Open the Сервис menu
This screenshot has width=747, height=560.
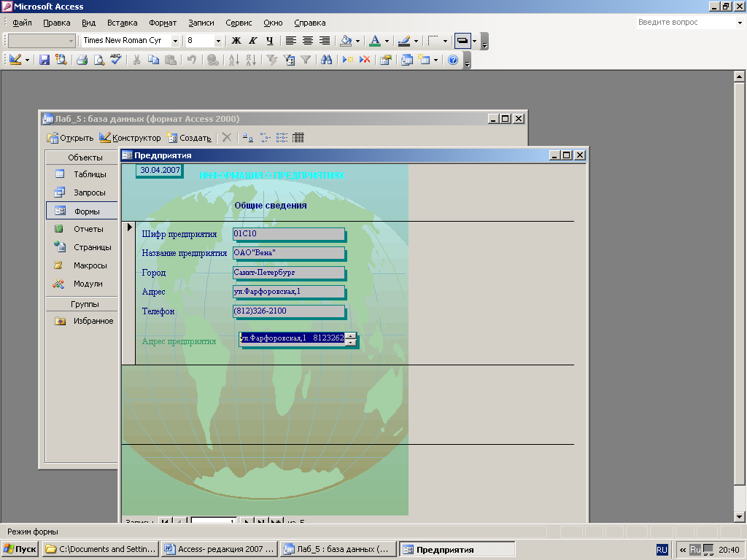[239, 23]
